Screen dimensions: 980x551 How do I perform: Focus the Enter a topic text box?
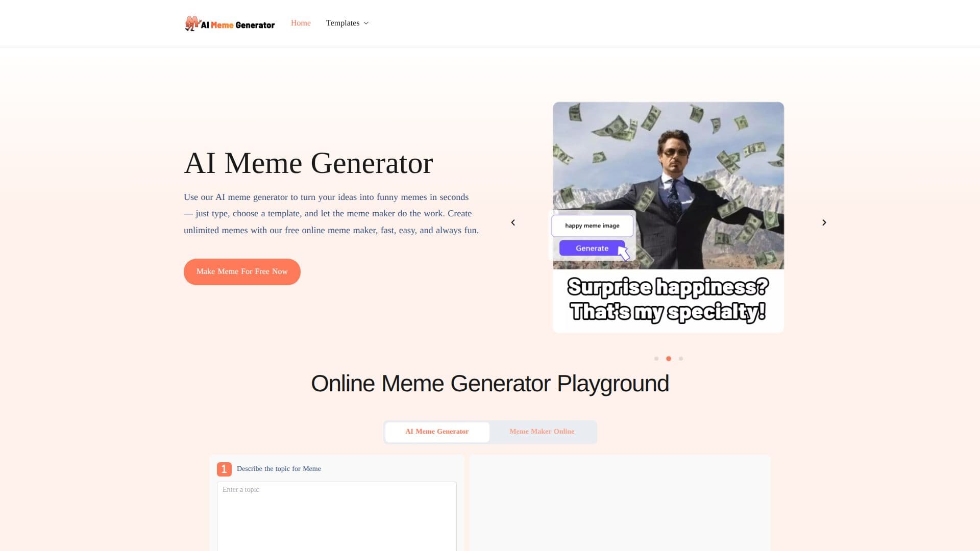(x=337, y=516)
